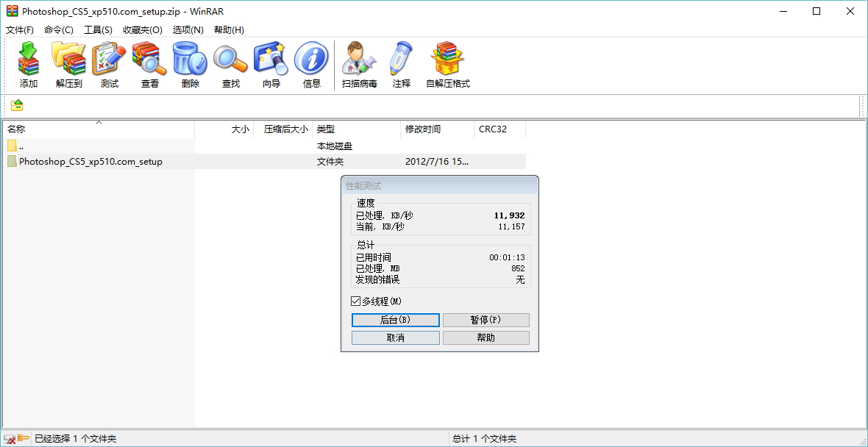
Task: Click the Photoshop_CS5 folder icon in list
Action: pos(13,162)
